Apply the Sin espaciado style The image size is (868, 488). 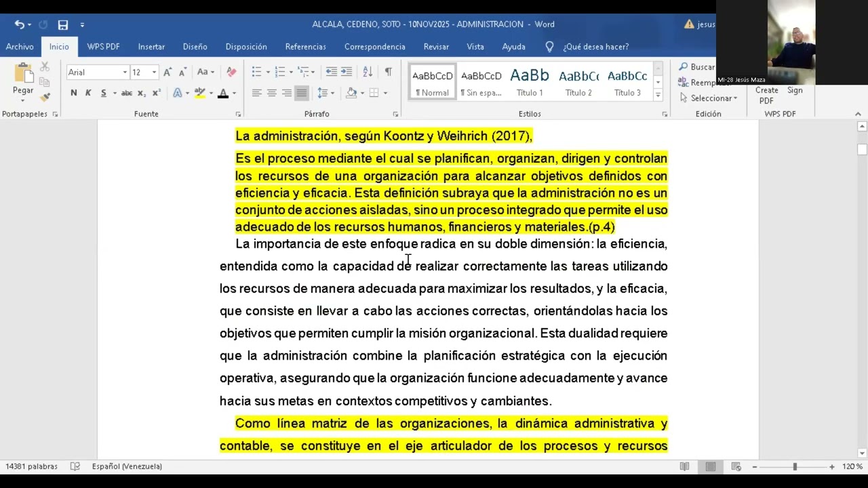click(481, 83)
